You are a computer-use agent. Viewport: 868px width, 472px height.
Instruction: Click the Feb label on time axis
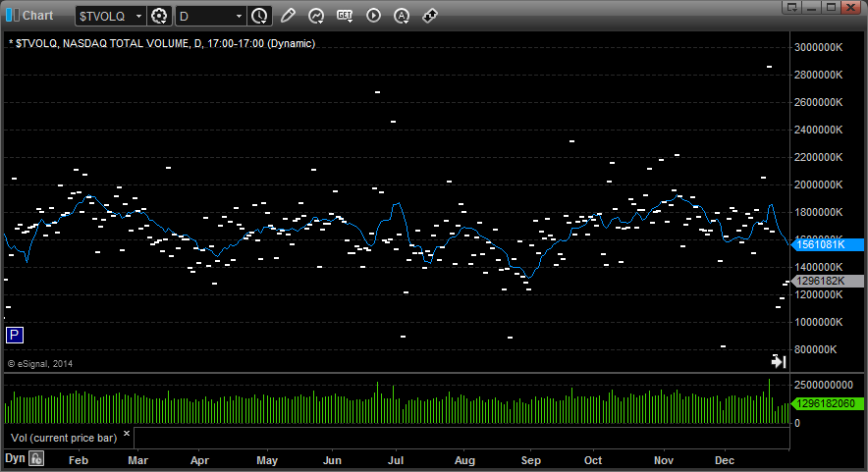pyautogui.click(x=78, y=460)
